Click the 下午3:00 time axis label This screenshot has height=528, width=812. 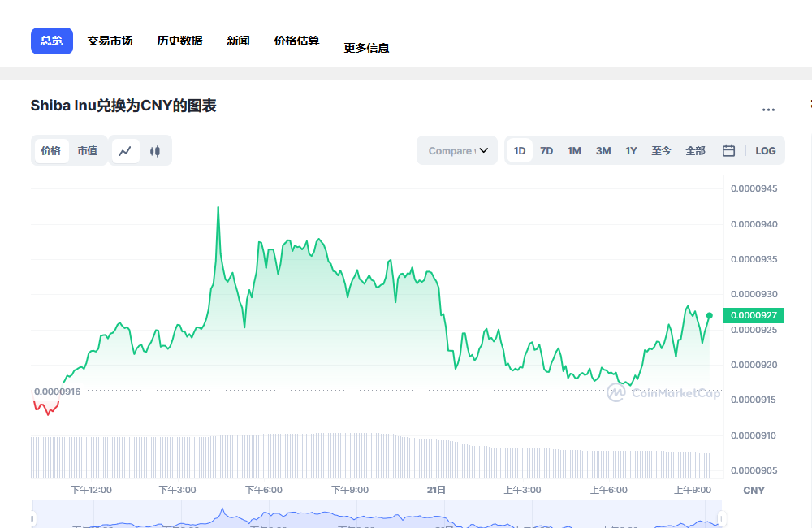point(177,490)
